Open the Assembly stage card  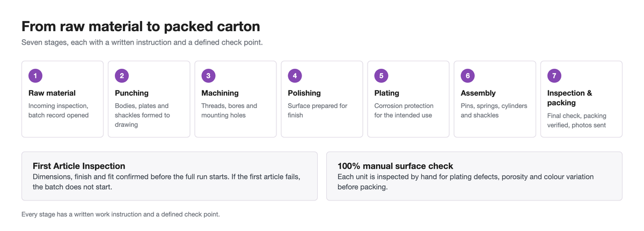[495, 99]
